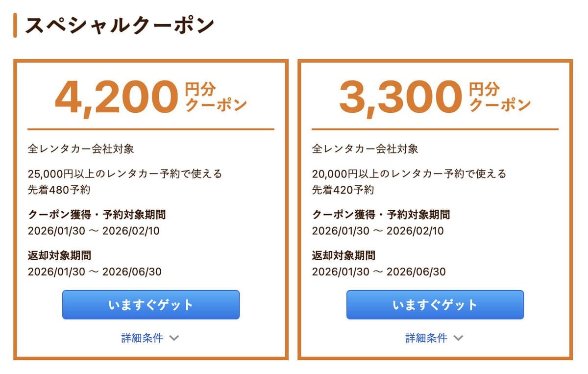Viewport: 588px width, 374px height.
Task: Open the chevron next to left 詳細条件 link
Action: [174, 338]
